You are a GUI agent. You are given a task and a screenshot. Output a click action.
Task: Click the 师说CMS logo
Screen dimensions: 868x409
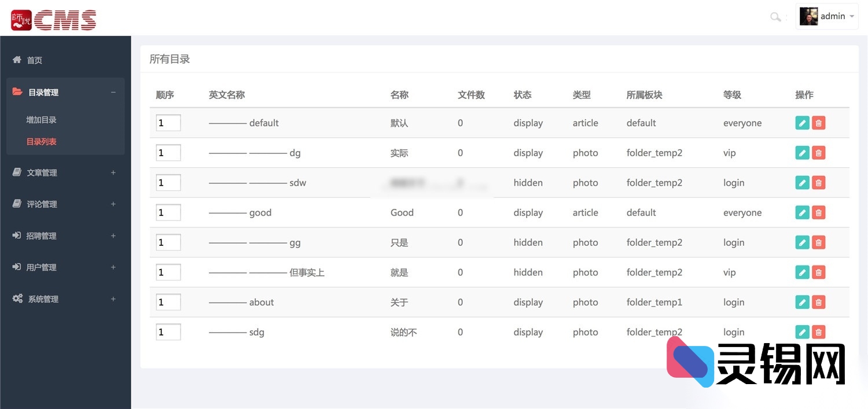tap(52, 19)
